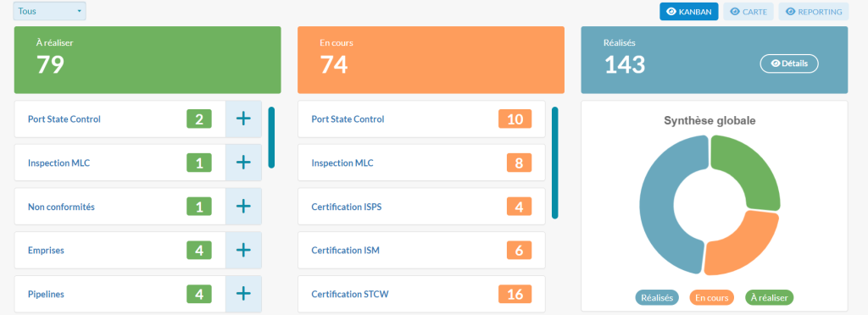Toggle En cours legend series
This screenshot has width=868, height=315.
click(712, 297)
